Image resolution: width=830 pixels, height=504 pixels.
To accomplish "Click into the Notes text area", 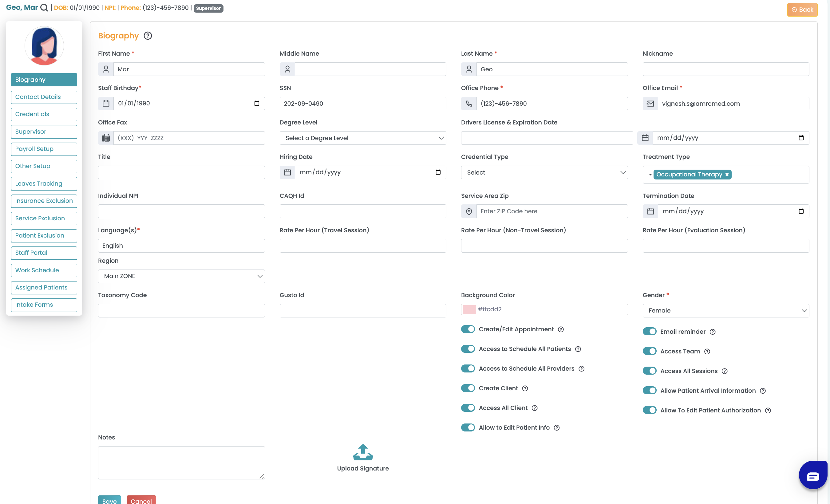I will click(x=181, y=463).
